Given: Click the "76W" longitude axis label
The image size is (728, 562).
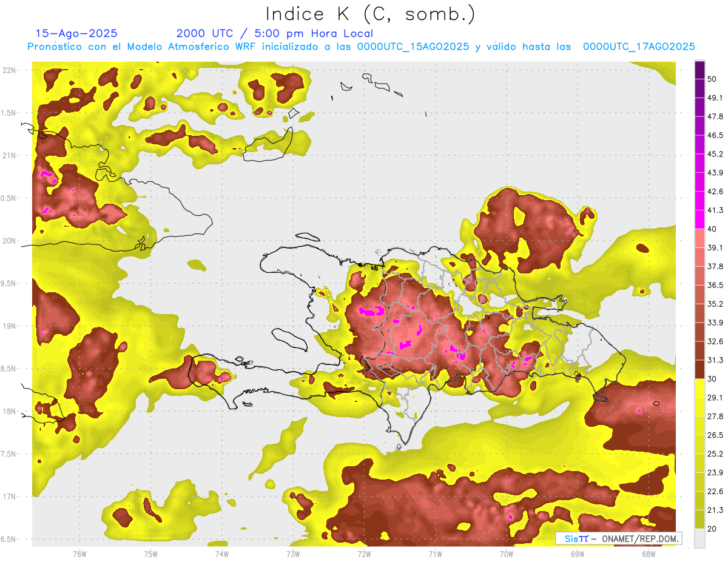Looking at the screenshot, I should (x=79, y=554).
